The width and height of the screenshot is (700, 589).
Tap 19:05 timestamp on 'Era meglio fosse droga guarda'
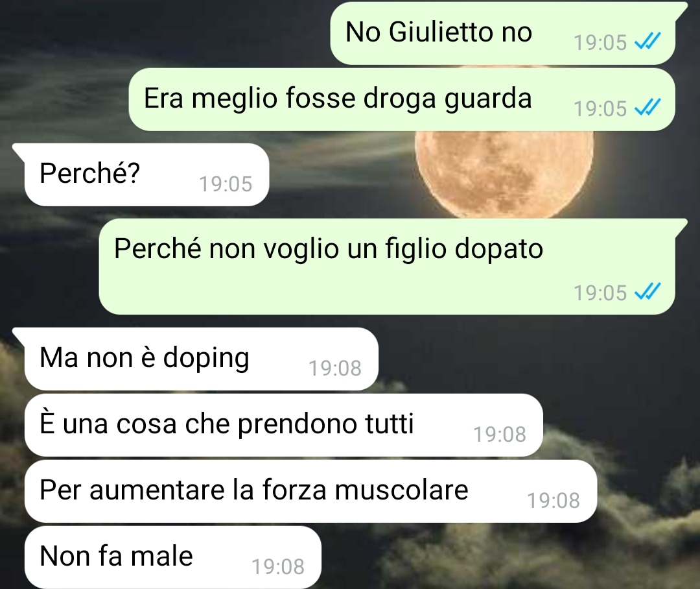(x=600, y=108)
